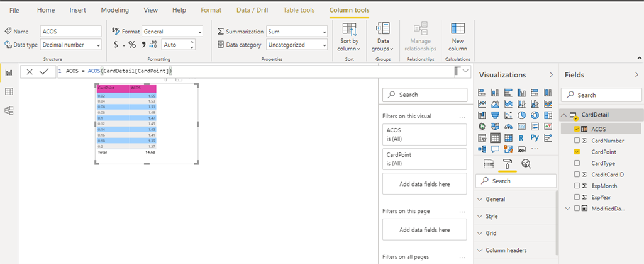Check the ExpMonth field checkbox

point(577,186)
